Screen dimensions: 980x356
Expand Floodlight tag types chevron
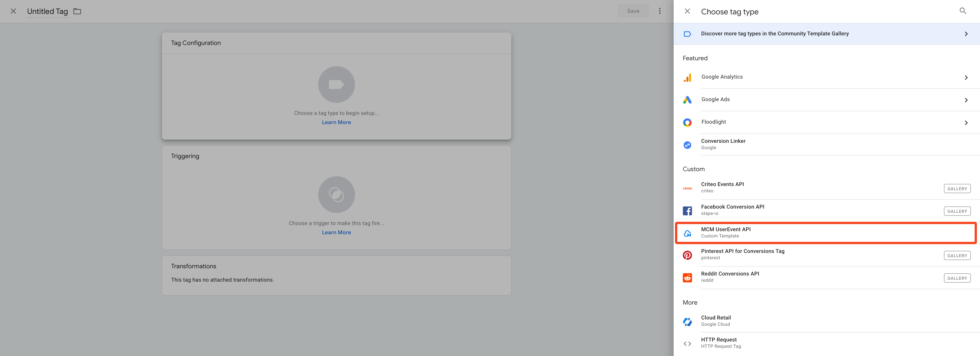[x=966, y=122]
